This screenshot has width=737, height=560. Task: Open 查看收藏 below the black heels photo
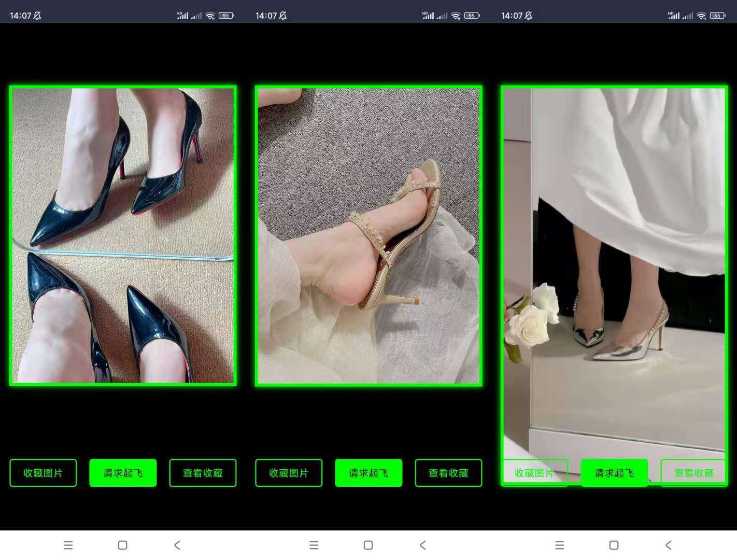[203, 473]
